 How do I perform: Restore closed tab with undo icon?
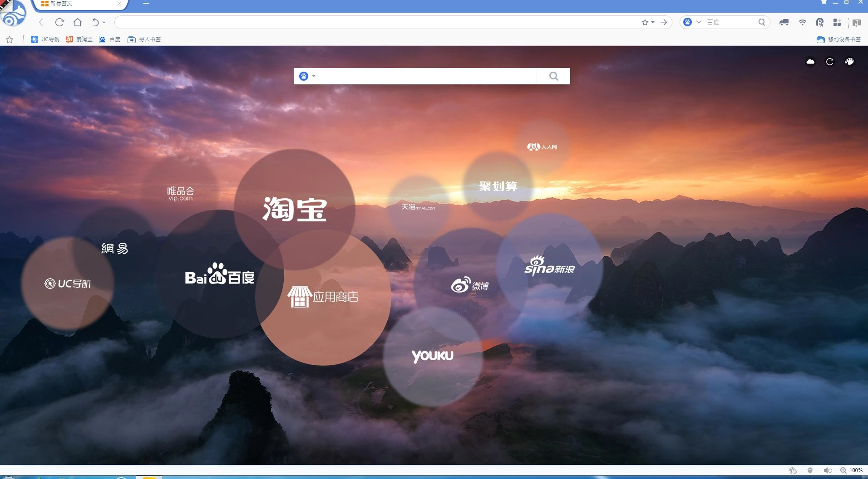click(x=95, y=22)
